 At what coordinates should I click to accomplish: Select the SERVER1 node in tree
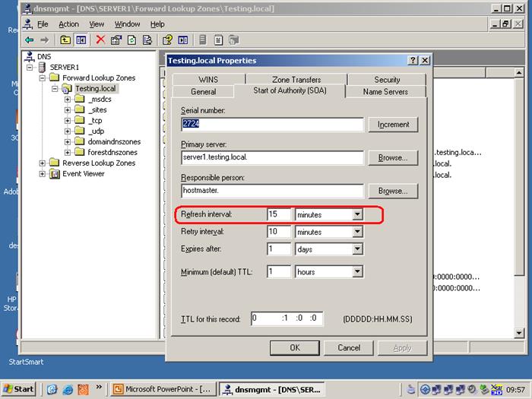tap(64, 67)
